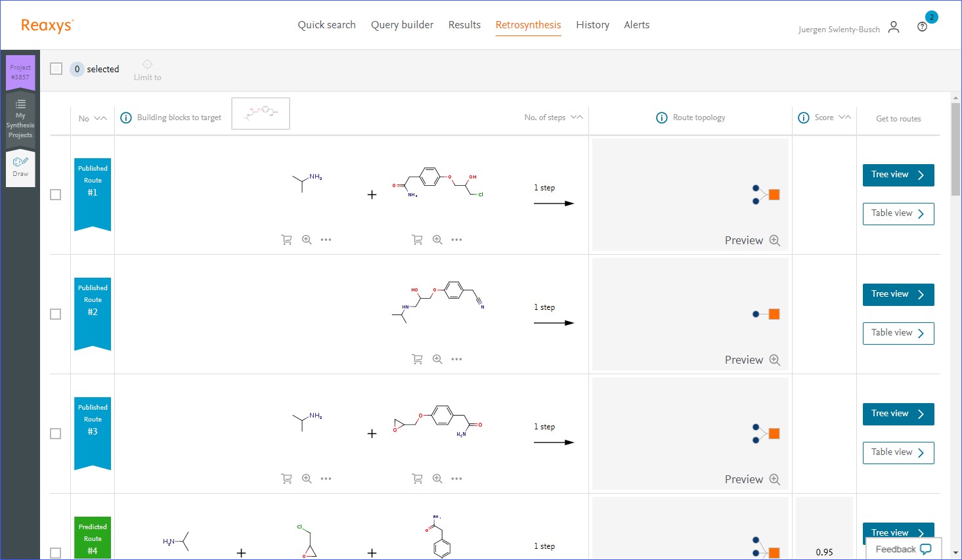Open the Draw tool in sidebar
The height and width of the screenshot is (560, 962).
pos(20,167)
